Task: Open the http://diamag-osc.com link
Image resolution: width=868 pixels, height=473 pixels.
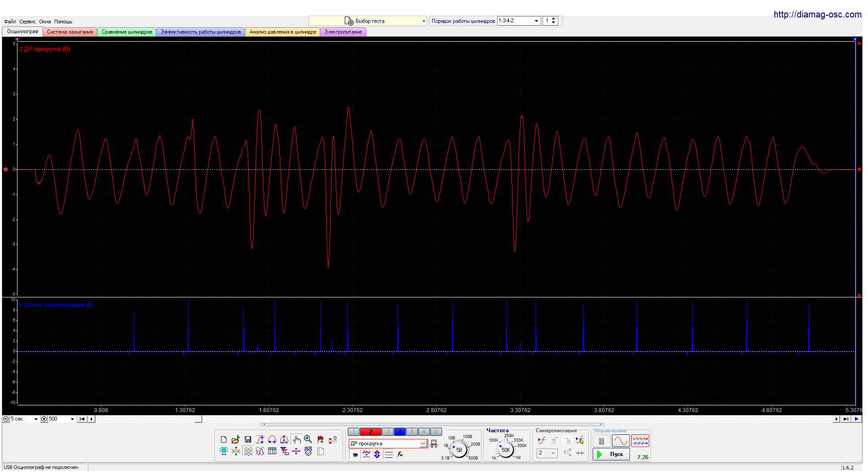Action: tap(817, 14)
